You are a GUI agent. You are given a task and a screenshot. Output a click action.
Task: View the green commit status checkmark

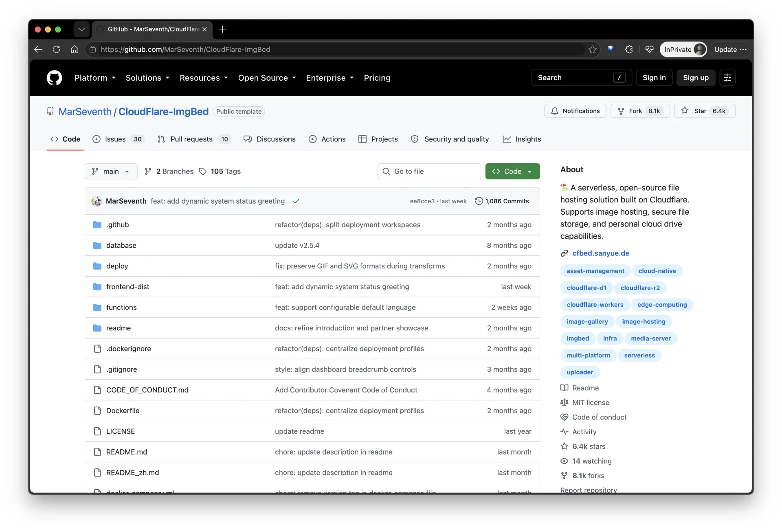point(296,201)
